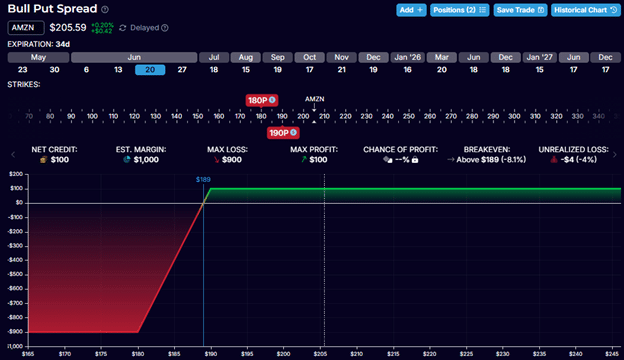Click the 150 strike on the ruler
The height and width of the screenshot is (360, 624).
tap(198, 116)
